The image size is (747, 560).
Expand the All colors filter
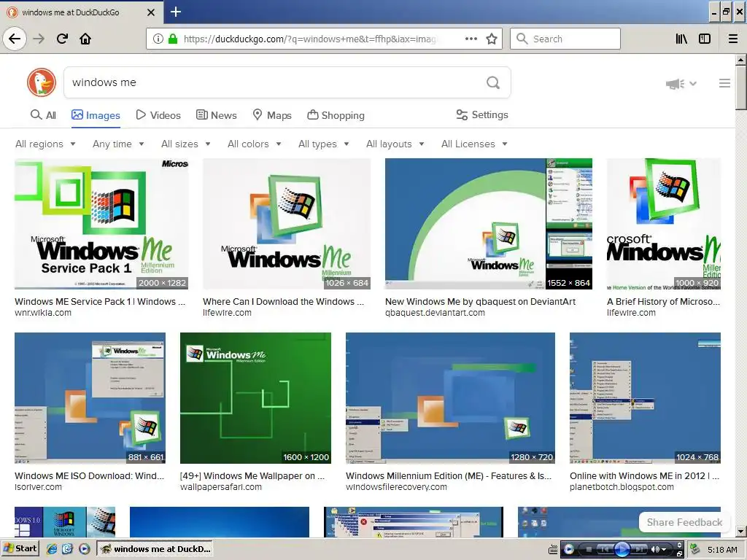click(255, 144)
